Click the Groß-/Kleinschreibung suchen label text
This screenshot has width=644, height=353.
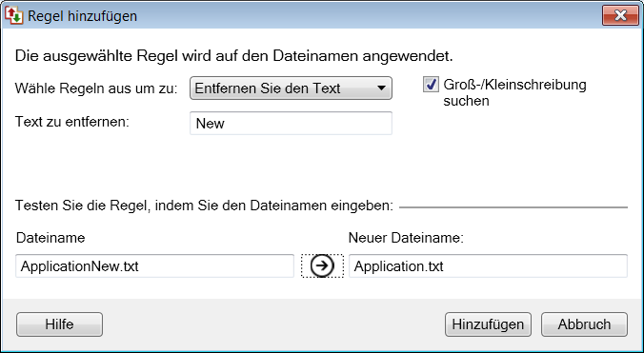tap(514, 92)
